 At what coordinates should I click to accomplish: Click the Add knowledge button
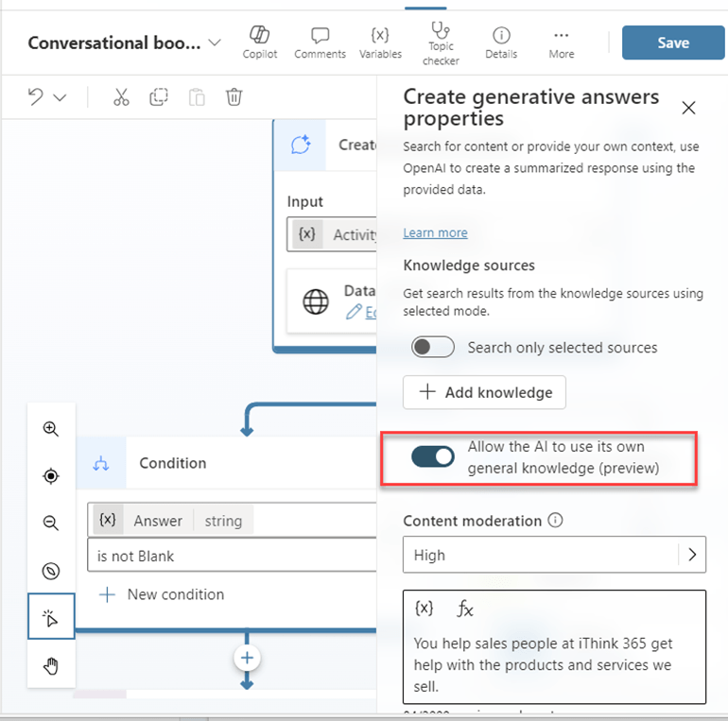tap(484, 392)
